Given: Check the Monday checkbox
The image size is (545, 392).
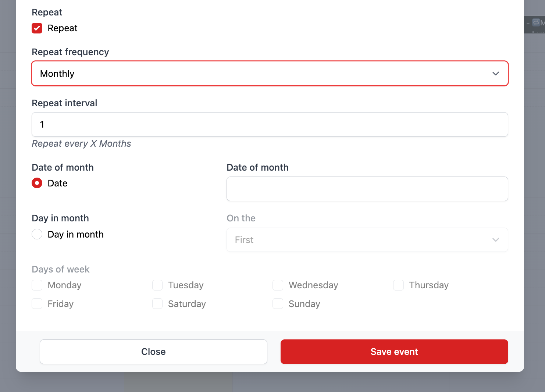Looking at the screenshot, I should 37,285.
